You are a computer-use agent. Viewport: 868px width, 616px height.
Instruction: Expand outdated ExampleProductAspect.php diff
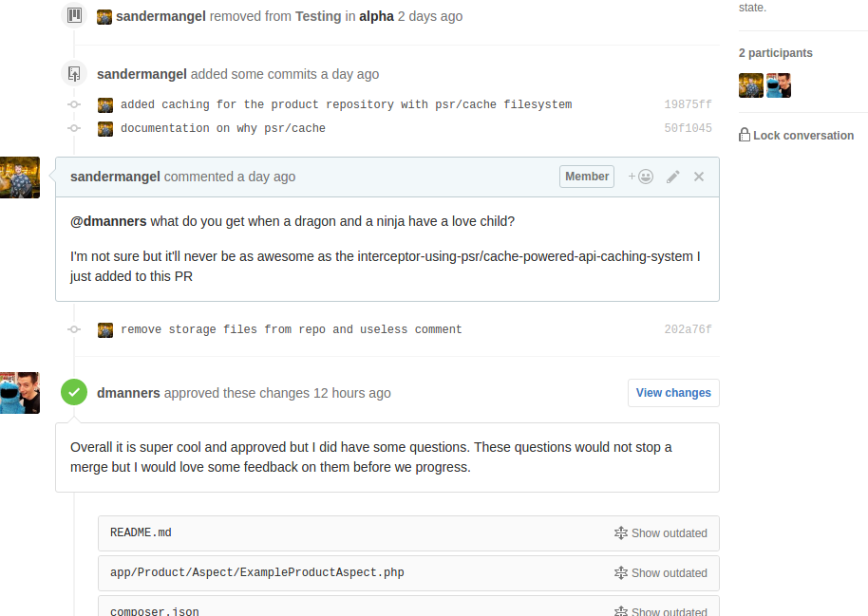pos(661,573)
